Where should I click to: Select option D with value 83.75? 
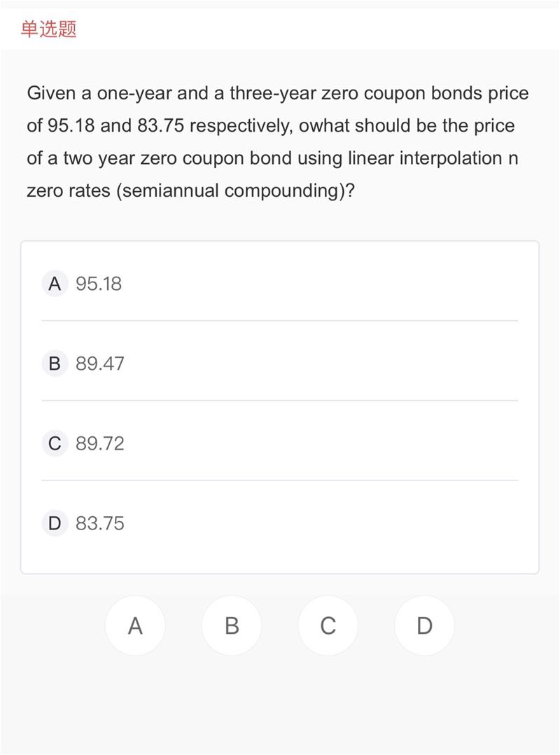coord(279,523)
